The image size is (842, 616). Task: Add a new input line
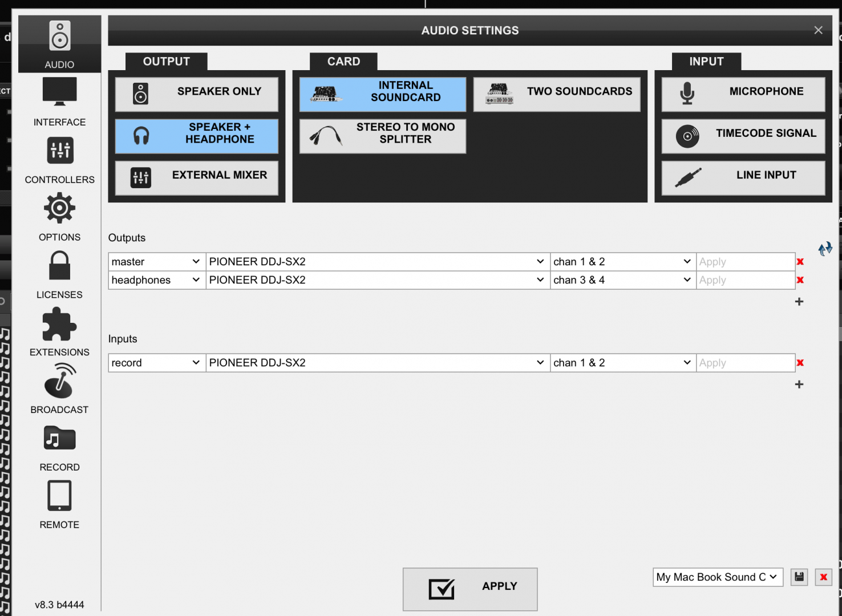coord(799,384)
